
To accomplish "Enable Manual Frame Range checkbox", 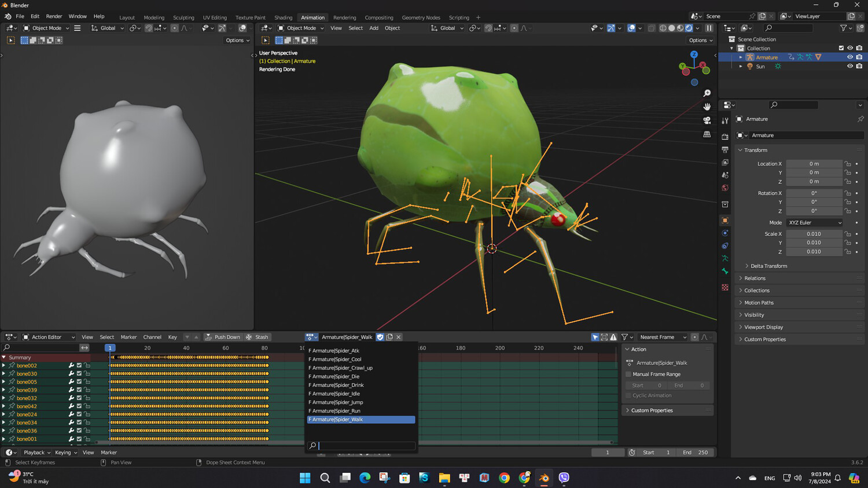I will click(628, 375).
